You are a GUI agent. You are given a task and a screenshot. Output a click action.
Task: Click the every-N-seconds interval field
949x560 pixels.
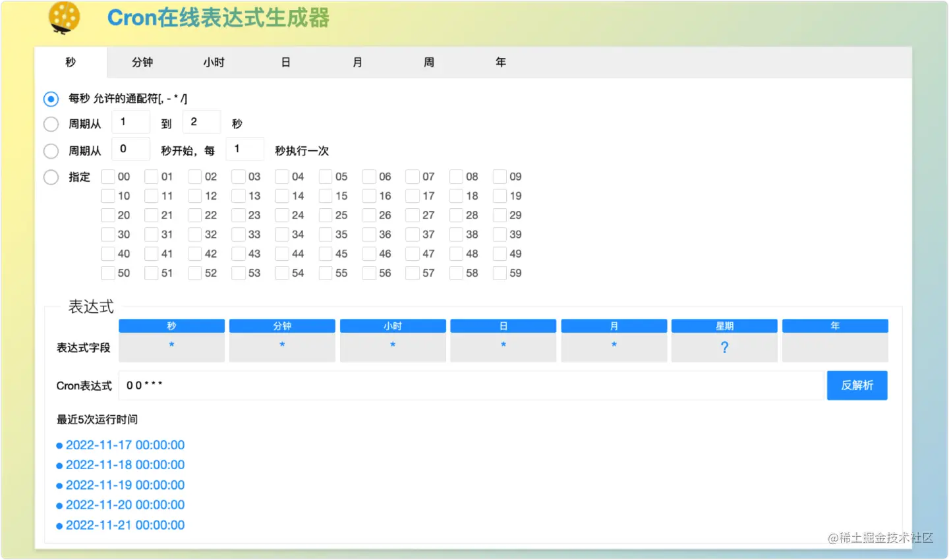click(244, 149)
